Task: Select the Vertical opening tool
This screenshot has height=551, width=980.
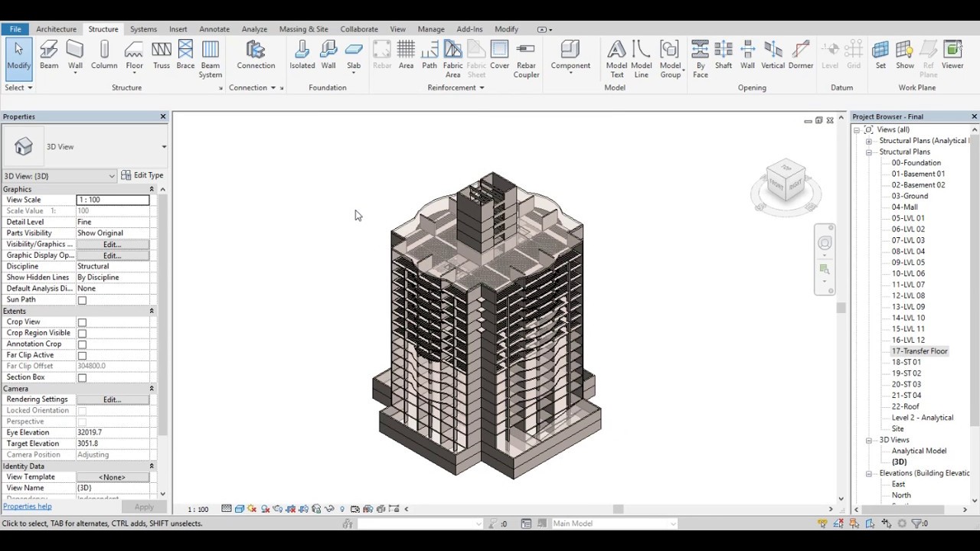Action: click(773, 56)
